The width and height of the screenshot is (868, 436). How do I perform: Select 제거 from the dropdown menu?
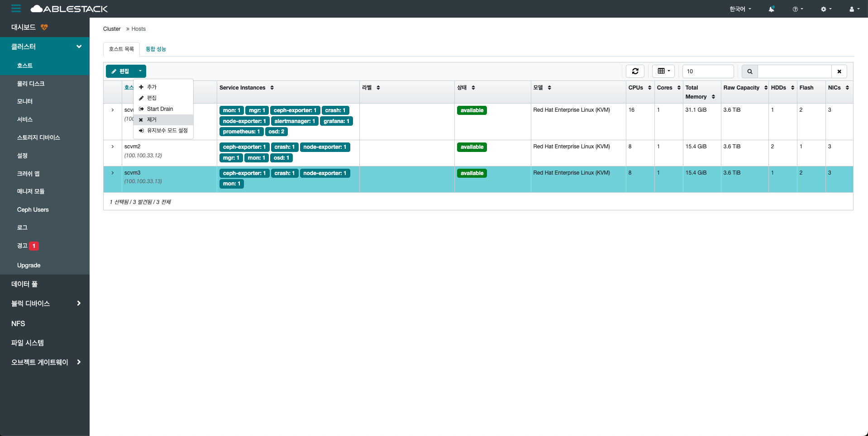(152, 120)
